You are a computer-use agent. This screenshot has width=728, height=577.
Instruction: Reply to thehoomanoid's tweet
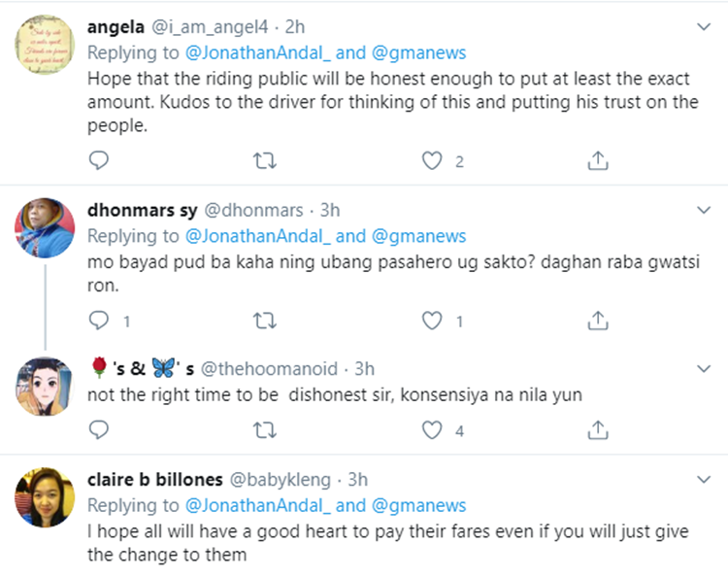(98, 429)
